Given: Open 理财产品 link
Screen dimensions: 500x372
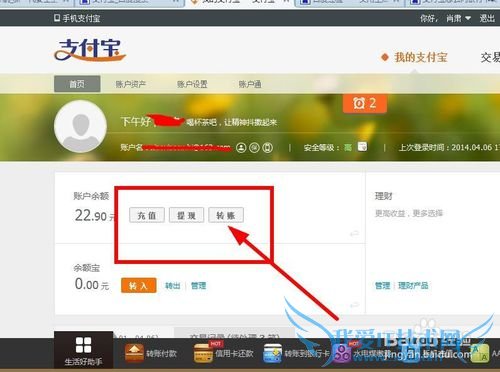Looking at the screenshot, I should pos(413,286).
